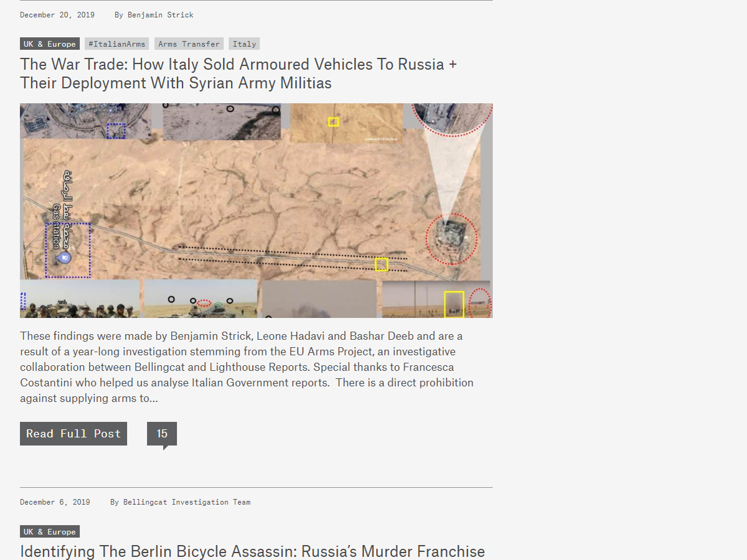Click the gas station pin icon on map
The height and width of the screenshot is (560, 747).
(x=63, y=258)
